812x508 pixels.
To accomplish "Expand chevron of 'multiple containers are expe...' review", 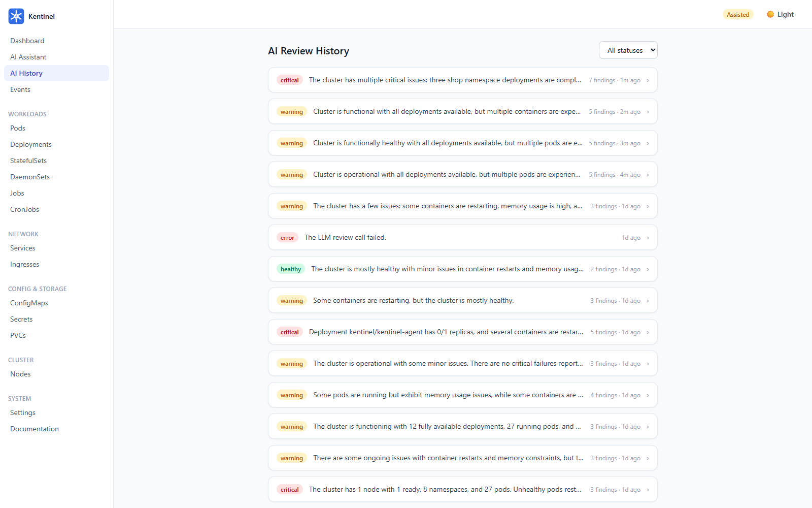I will [x=648, y=112].
